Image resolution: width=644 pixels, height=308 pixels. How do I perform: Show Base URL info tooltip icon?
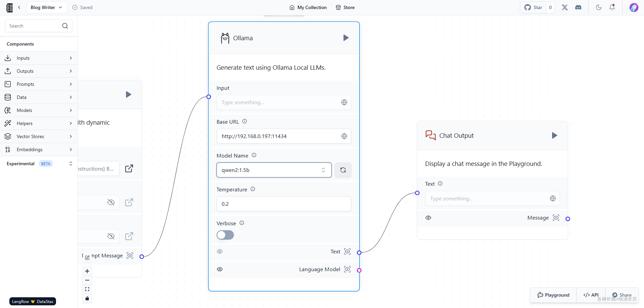pyautogui.click(x=245, y=121)
